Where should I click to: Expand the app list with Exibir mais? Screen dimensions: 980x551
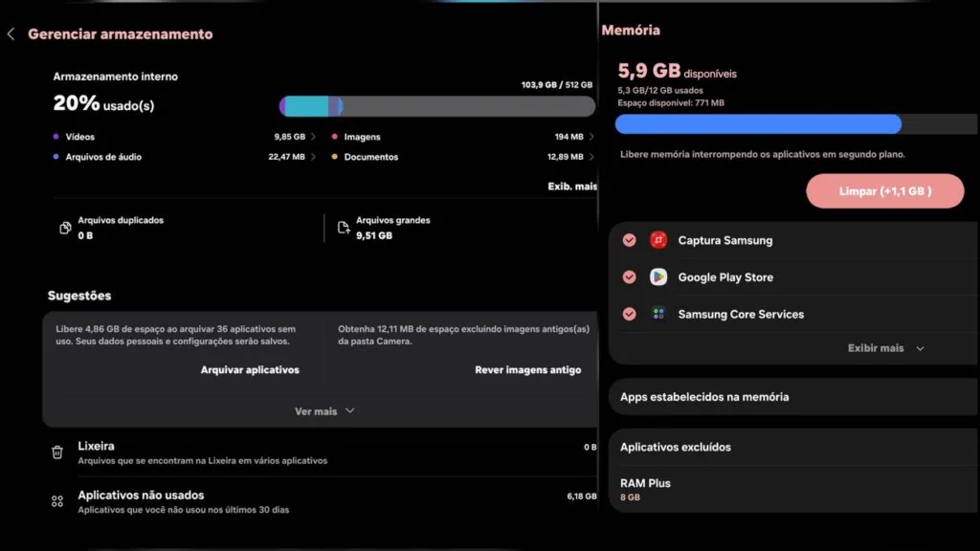click(885, 348)
